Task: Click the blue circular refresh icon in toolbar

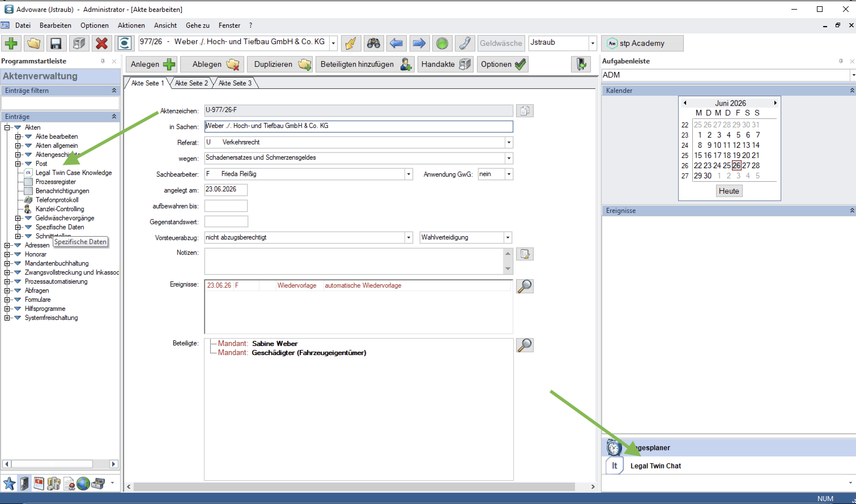Action: coord(124,43)
